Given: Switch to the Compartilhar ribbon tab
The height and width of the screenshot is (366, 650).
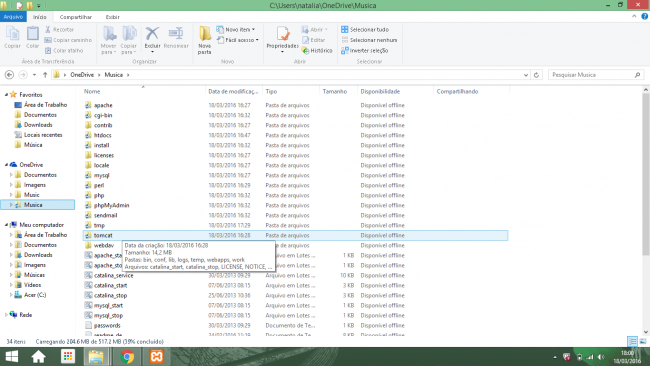Looking at the screenshot, I should pyautogui.click(x=75, y=17).
